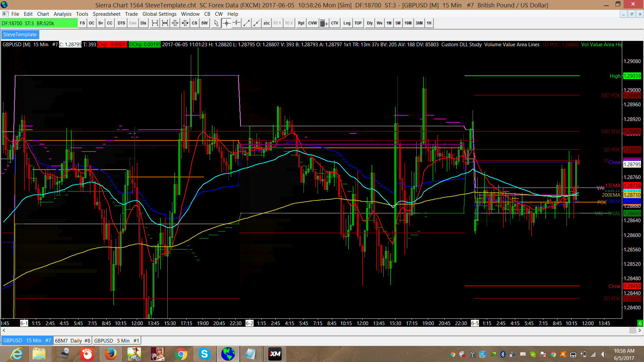
Task: Toggle the Log scale button
Action: (x=346, y=23)
